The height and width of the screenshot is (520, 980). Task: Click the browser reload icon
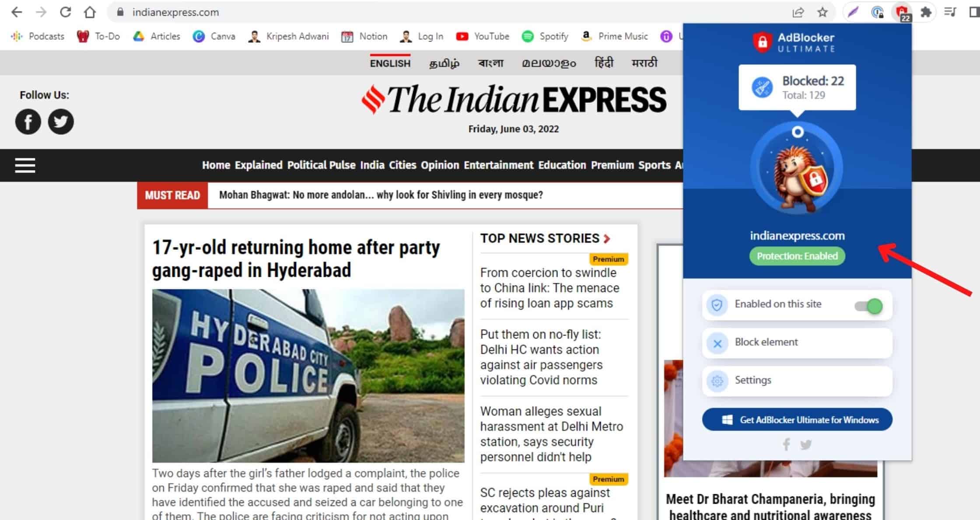pos(66,12)
